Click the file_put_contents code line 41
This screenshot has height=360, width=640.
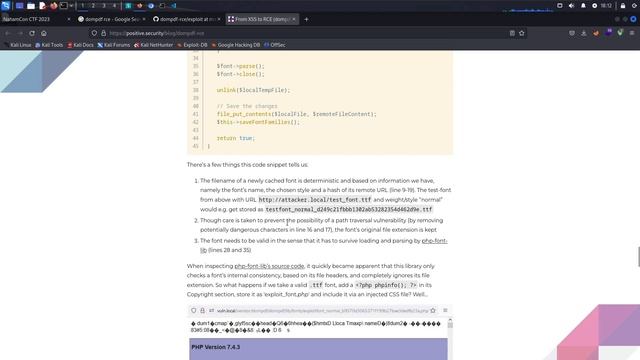click(296, 114)
